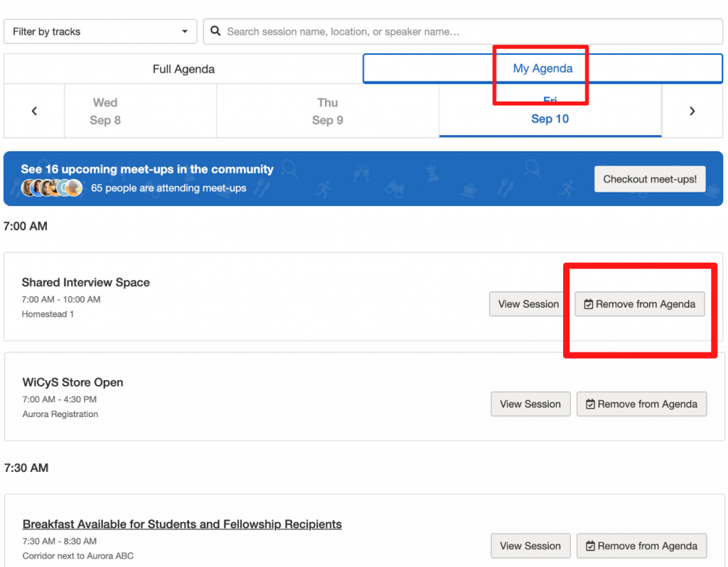Screen dimensions: 728x567
Task: Click the attendee avatars in meet-ups banner
Action: [x=51, y=188]
